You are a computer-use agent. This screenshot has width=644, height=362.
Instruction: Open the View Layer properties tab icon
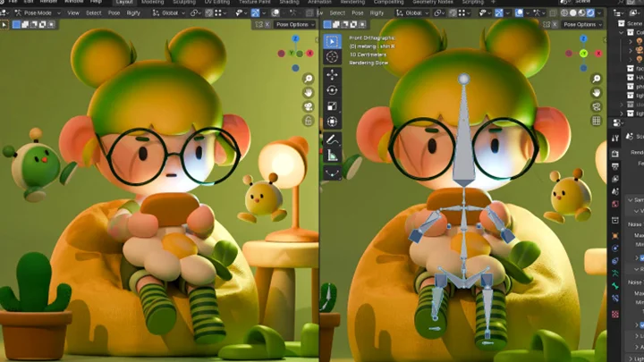tap(614, 179)
